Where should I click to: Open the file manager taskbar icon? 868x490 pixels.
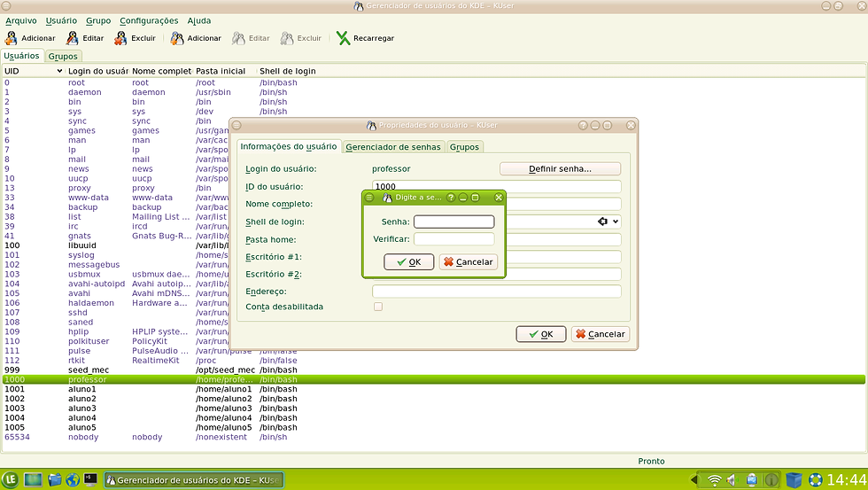coord(54,479)
